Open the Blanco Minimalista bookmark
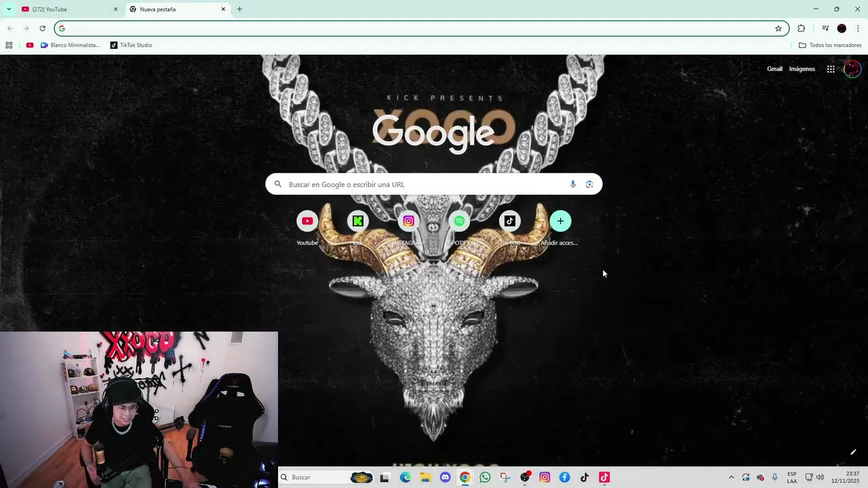Viewport: 868px width, 488px height. coord(70,45)
